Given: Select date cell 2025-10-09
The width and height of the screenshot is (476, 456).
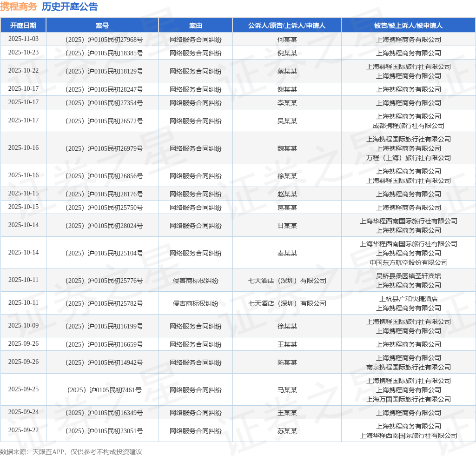Looking at the screenshot, I should [23, 326].
